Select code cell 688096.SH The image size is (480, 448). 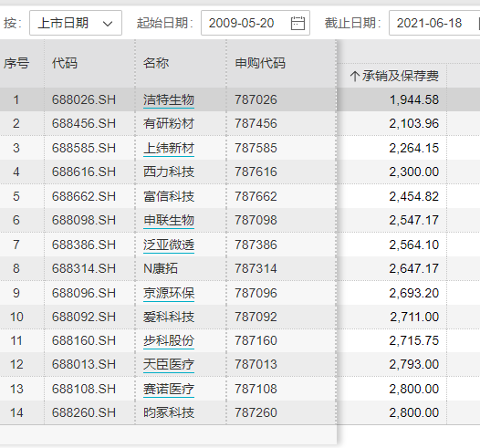[84, 293]
